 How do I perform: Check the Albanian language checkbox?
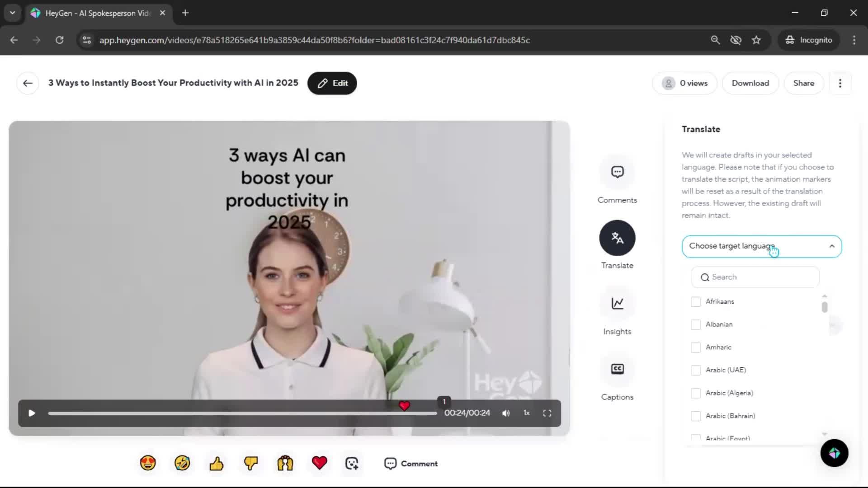tap(696, 324)
